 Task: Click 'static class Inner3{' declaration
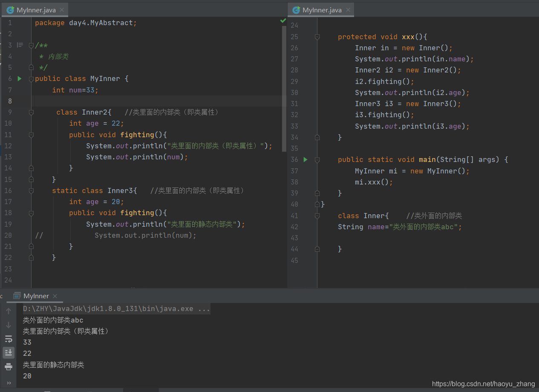95,190
